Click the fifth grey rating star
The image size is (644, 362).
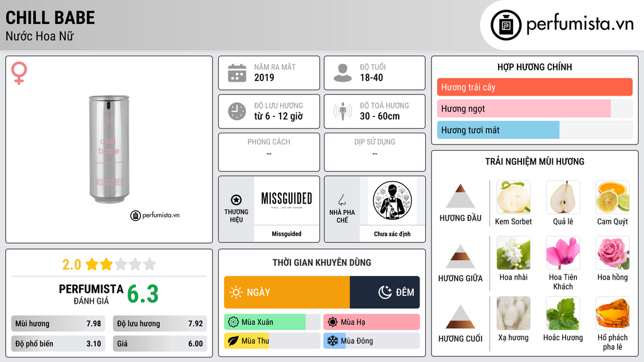tap(150, 264)
